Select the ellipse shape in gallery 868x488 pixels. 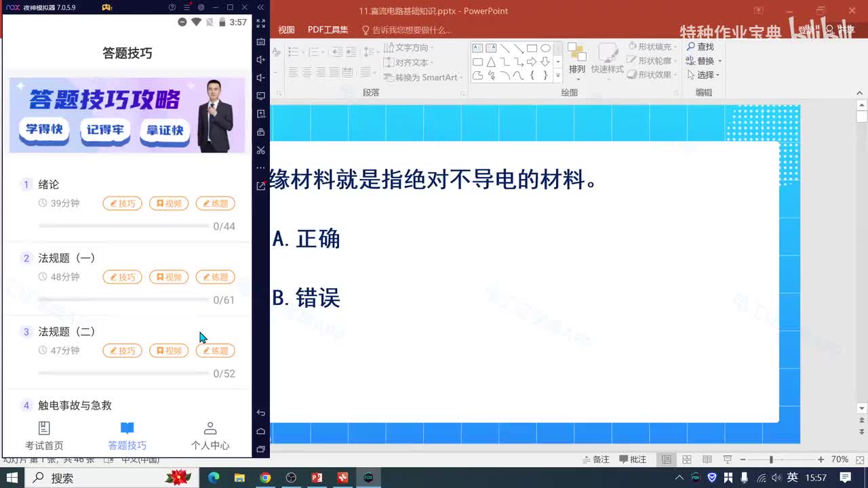point(545,48)
